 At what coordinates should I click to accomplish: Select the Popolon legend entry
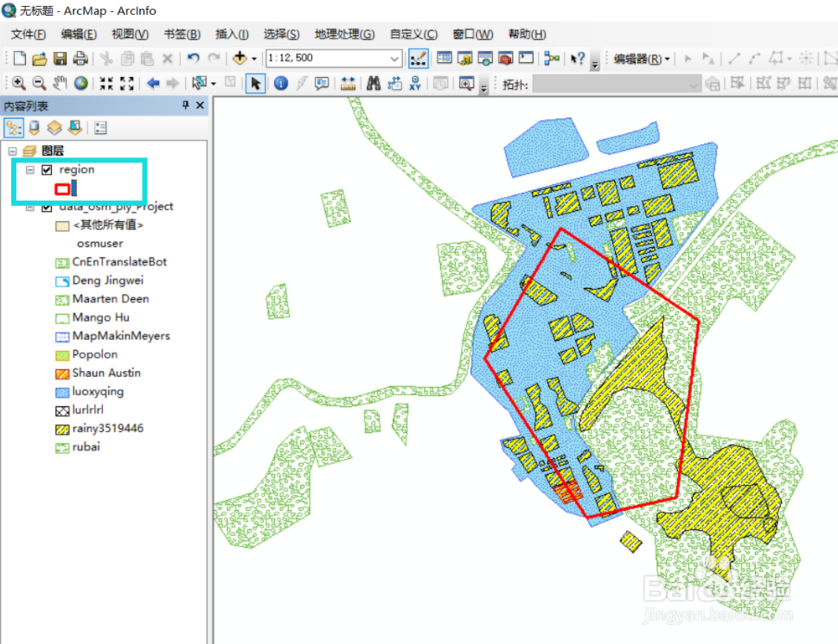click(x=95, y=354)
